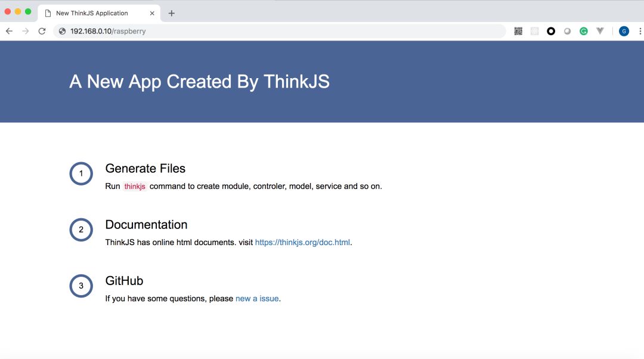Viewport: 644px width, 359px height.
Task: Reload the page with the refresh icon
Action: click(x=42, y=31)
